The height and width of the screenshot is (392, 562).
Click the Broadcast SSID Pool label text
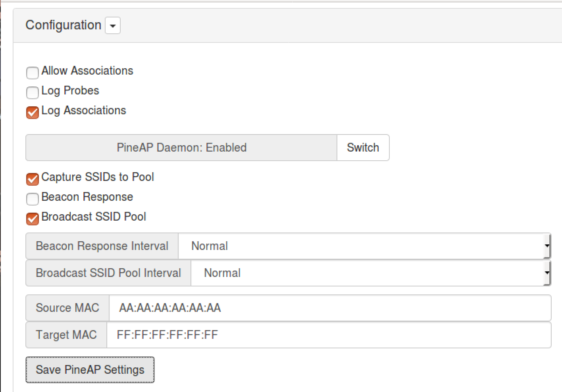[x=94, y=217]
